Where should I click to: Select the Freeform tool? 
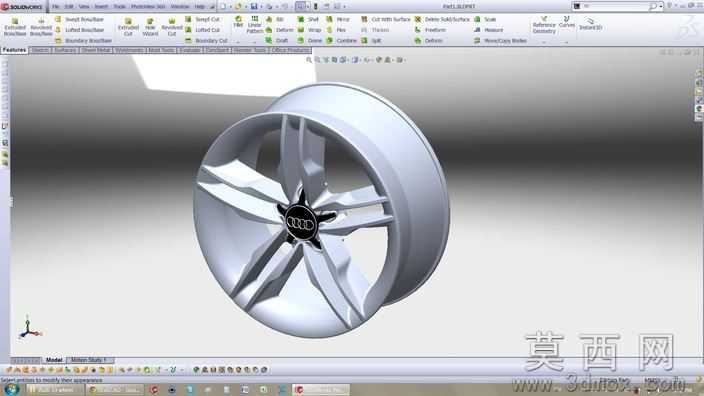pos(430,30)
